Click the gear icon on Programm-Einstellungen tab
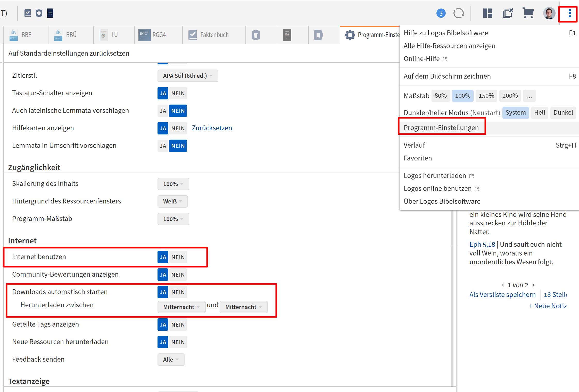This screenshot has height=392, width=579. (350, 35)
